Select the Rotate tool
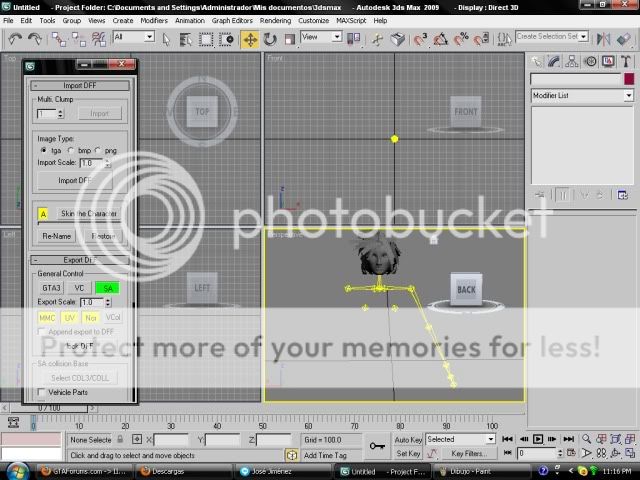640x480 pixels. (268, 38)
